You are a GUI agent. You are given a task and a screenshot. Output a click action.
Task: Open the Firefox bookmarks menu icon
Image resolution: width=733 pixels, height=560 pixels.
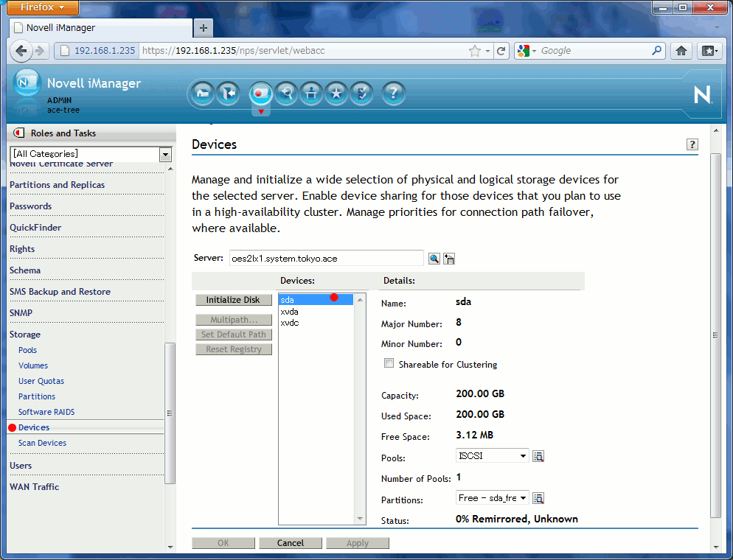709,50
